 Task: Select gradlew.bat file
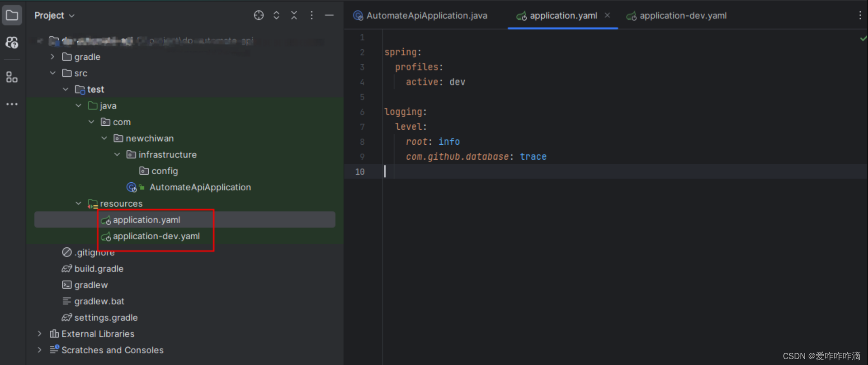[x=93, y=301]
